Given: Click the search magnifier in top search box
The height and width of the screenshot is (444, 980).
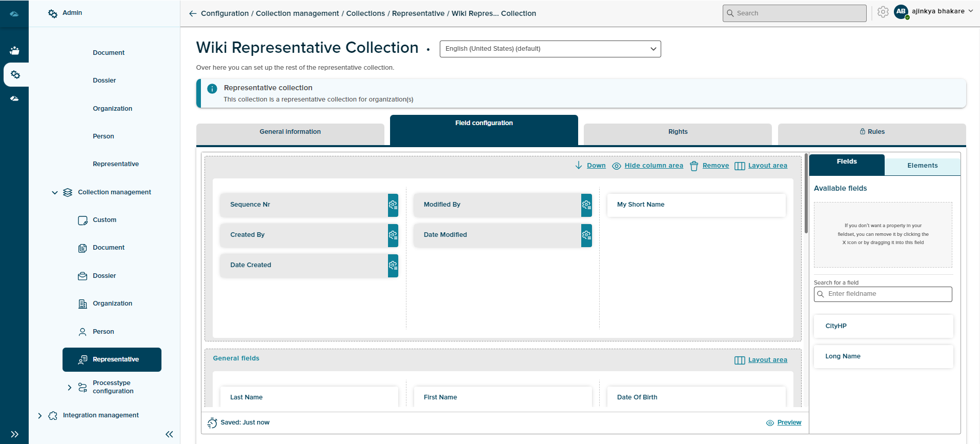Looking at the screenshot, I should (x=730, y=13).
